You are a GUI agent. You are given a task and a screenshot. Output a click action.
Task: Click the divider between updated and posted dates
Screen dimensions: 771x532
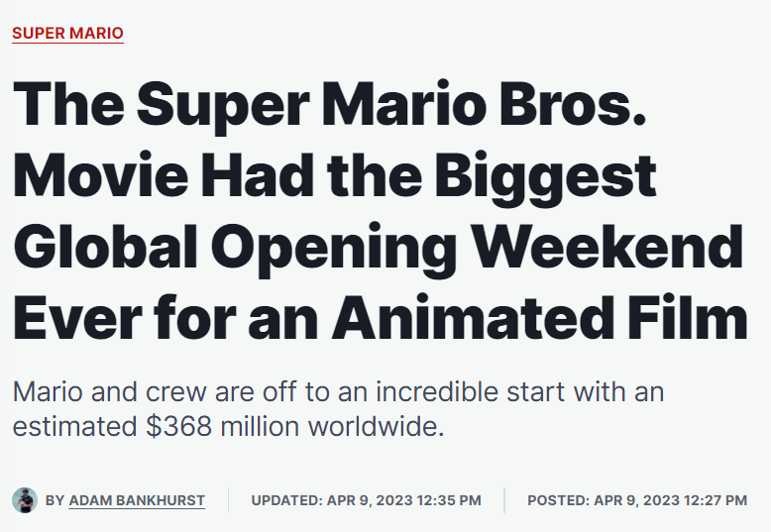[x=503, y=500]
